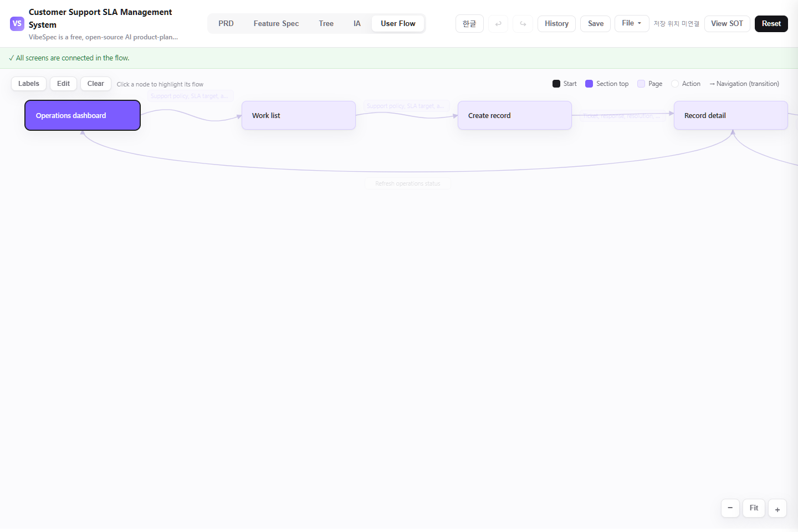The height and width of the screenshot is (532, 798).
Task: Switch language with the 한글 button
Action: pos(469,24)
